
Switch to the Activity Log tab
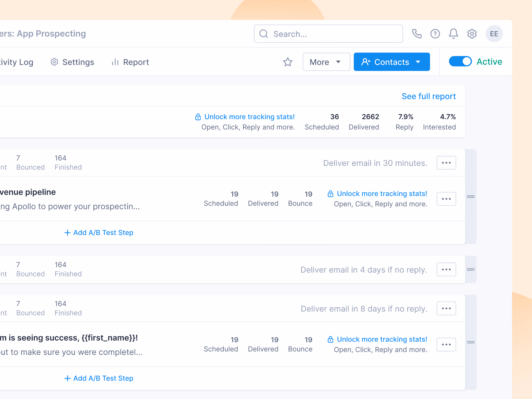pos(17,62)
